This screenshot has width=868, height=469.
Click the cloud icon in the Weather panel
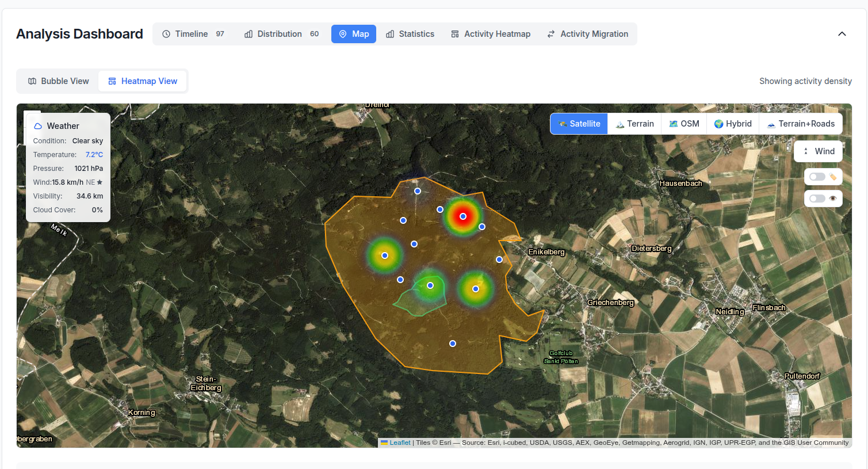pos(38,125)
